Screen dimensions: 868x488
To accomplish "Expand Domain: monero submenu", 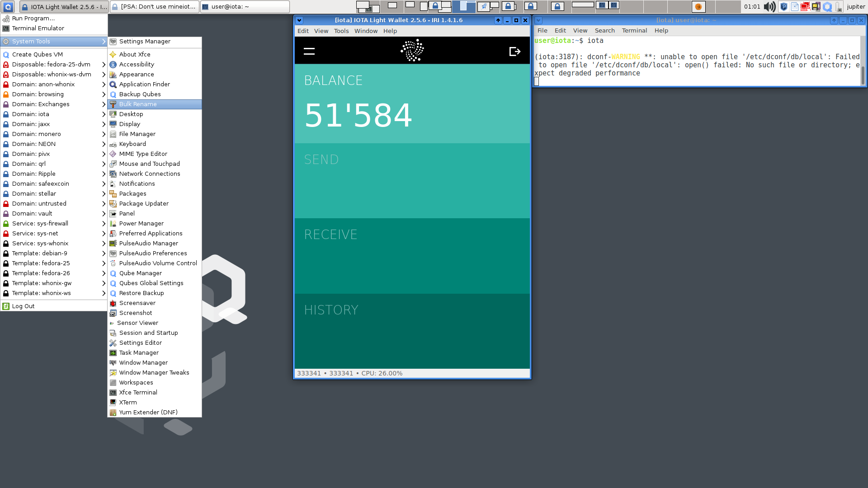I will (x=54, y=134).
